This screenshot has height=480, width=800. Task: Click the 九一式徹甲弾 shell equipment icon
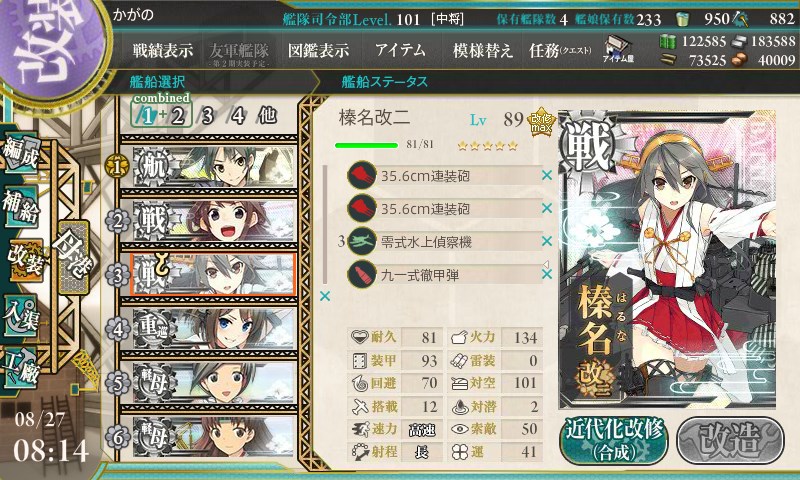coord(362,274)
